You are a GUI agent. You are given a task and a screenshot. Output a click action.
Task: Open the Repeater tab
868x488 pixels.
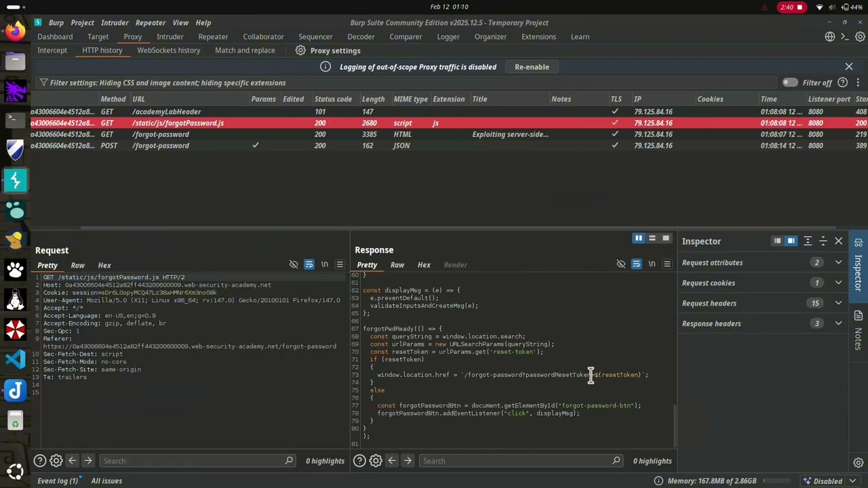point(213,37)
